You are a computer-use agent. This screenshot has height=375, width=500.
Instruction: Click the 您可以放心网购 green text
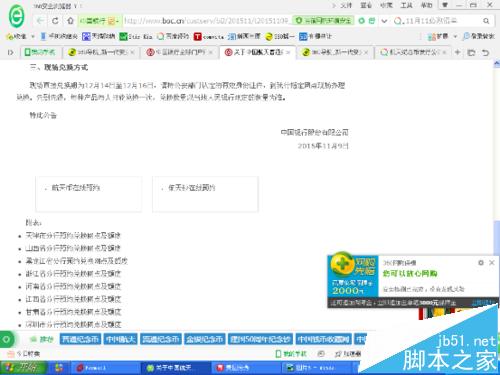tap(410, 274)
